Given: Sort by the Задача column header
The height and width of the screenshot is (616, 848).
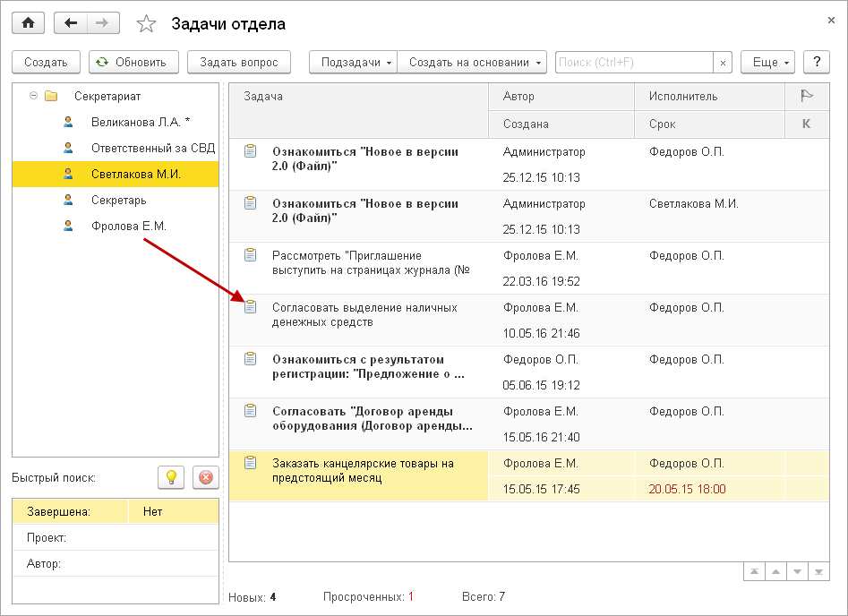Looking at the screenshot, I should [x=358, y=110].
